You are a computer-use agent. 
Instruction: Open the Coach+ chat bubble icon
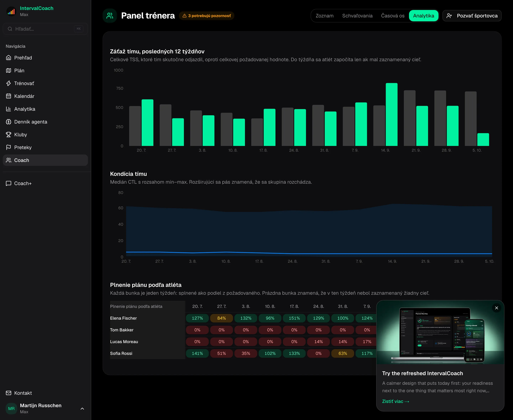point(9,183)
